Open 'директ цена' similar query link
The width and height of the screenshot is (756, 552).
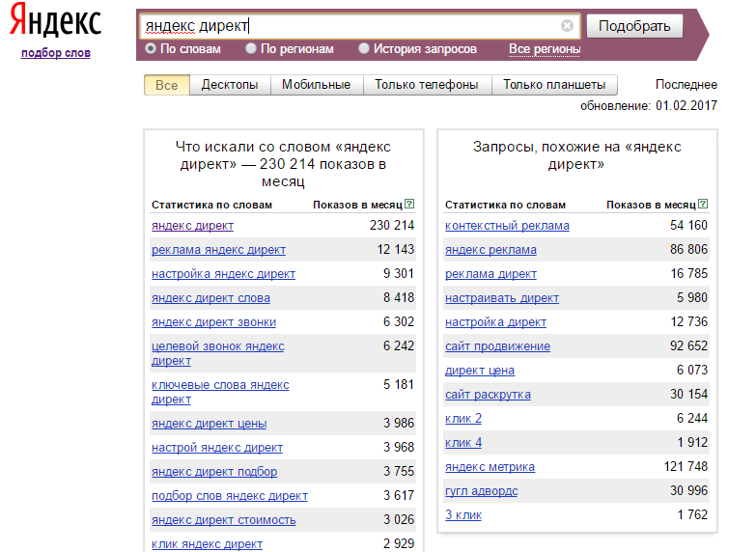pyautogui.click(x=480, y=371)
